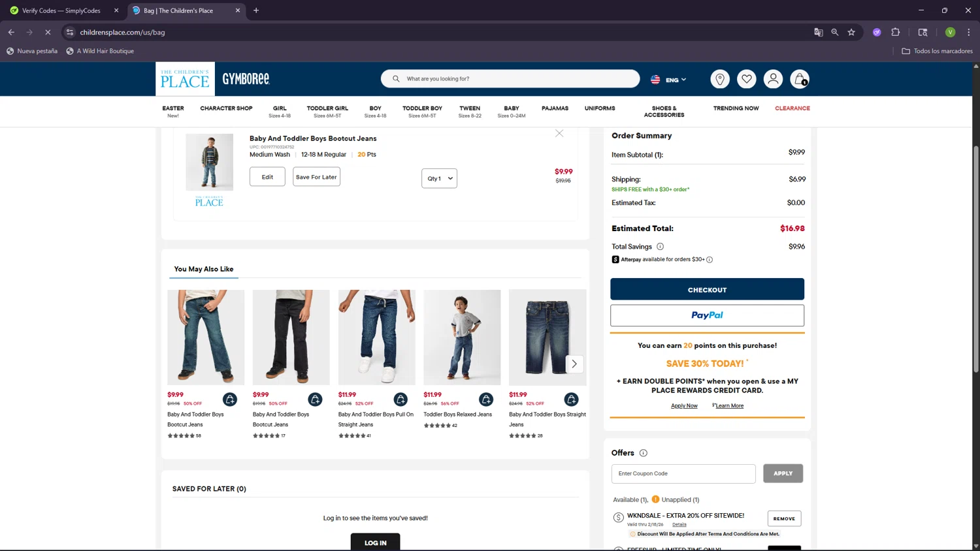The width and height of the screenshot is (980, 551).
Task: Open Baby sizes 0-24M menu
Action: pos(512,112)
